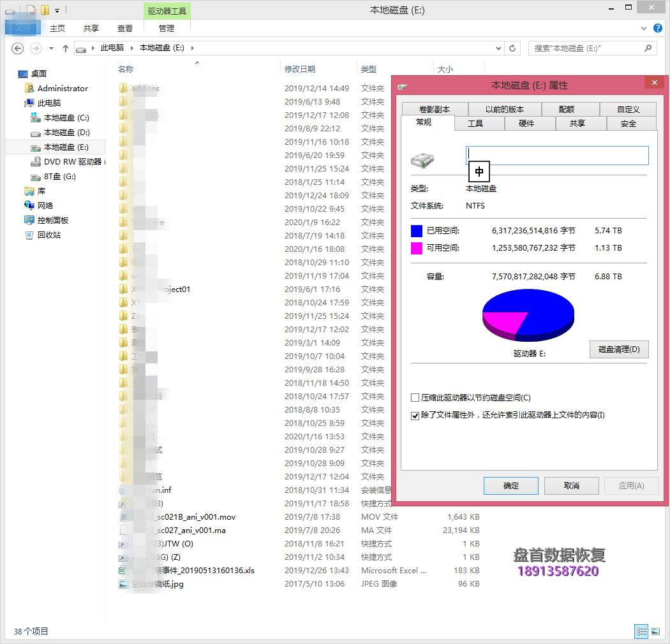Click the blue used-space color swatch

(417, 231)
